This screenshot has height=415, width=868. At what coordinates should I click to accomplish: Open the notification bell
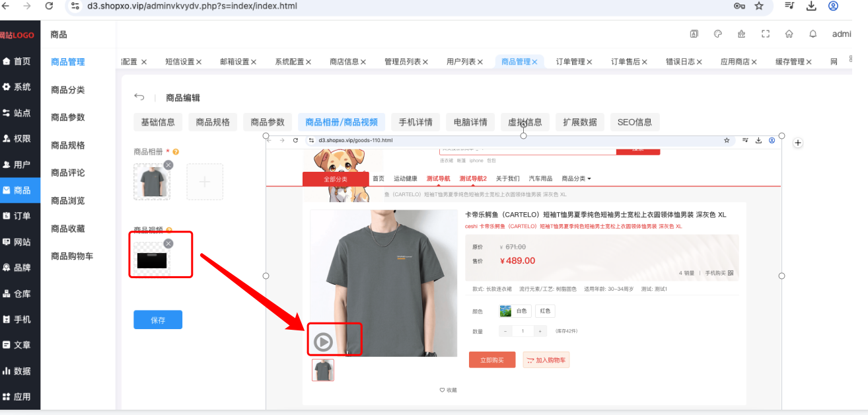tap(813, 34)
